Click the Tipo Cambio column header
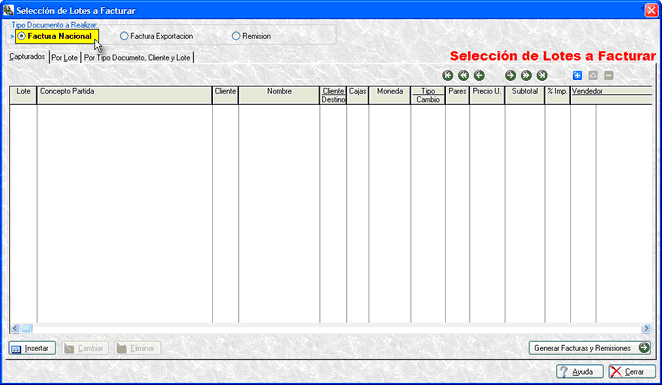This screenshot has height=385, width=662. 428,95
